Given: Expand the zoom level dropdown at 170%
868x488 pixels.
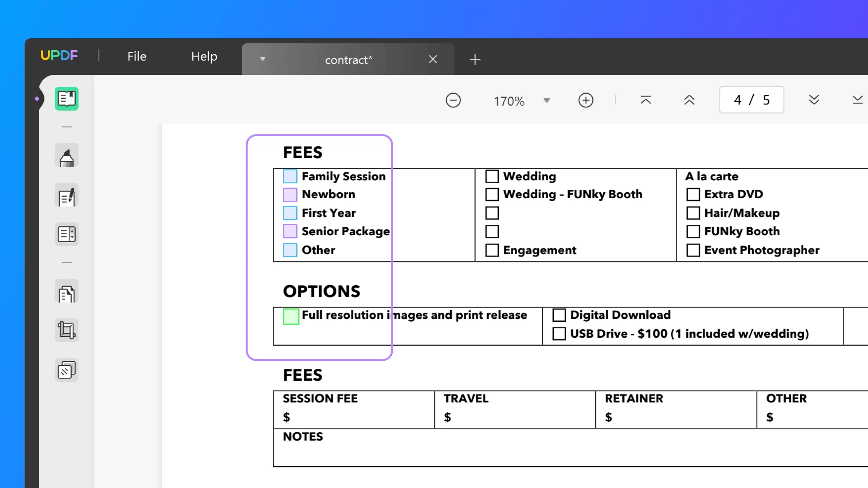Looking at the screenshot, I should [x=546, y=100].
